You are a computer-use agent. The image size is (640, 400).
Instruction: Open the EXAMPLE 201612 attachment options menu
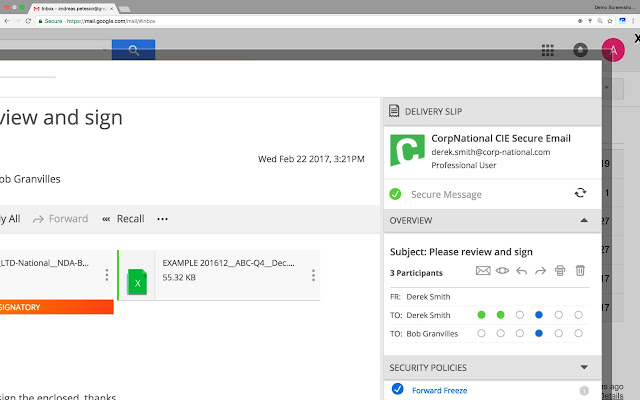click(x=313, y=276)
